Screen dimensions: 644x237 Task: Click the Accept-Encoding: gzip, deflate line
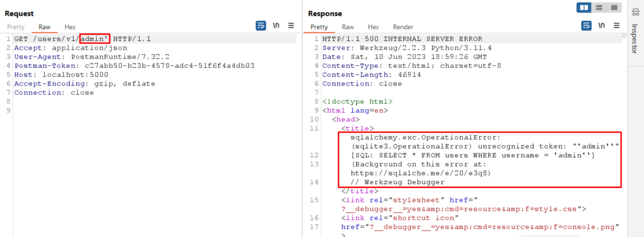pos(85,84)
